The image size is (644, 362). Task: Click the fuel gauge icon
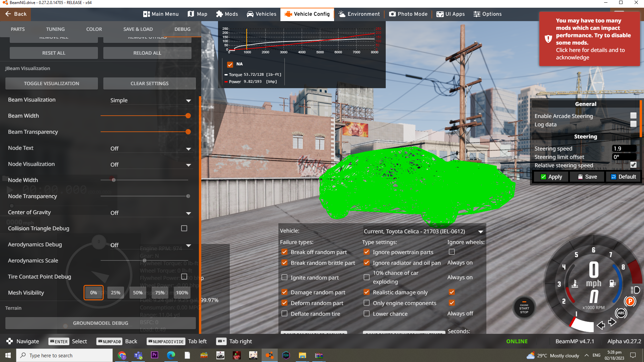pos(612,284)
